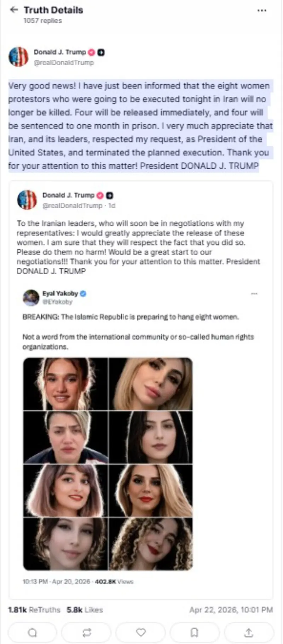Image resolution: width=283 pixels, height=644 pixels.
Task: Open the top-left woman's photo in the grid
Action: (65, 384)
